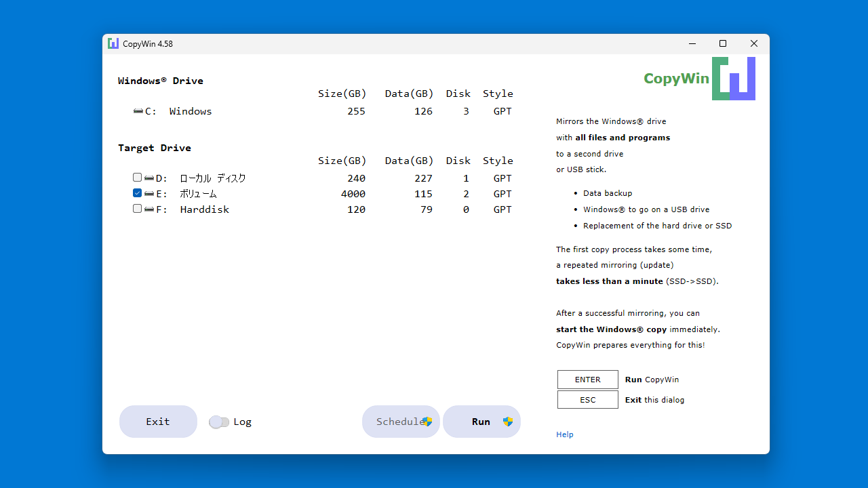Click the D: drive disk icon
Viewport: 868px width, 488px height.
pos(149,178)
